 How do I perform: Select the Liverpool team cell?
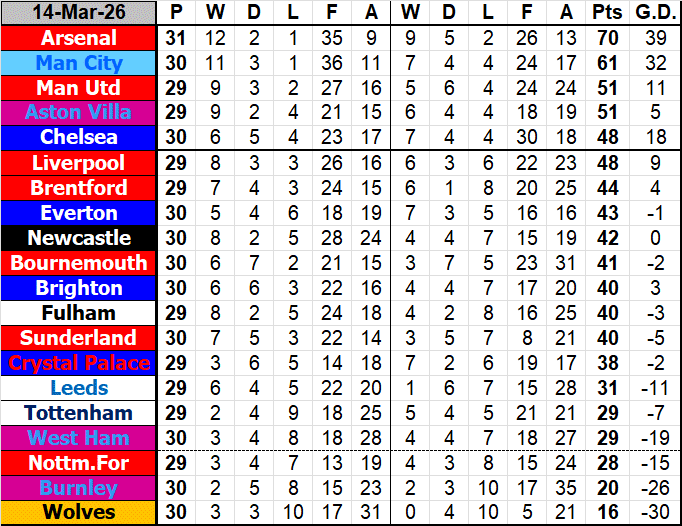79,163
